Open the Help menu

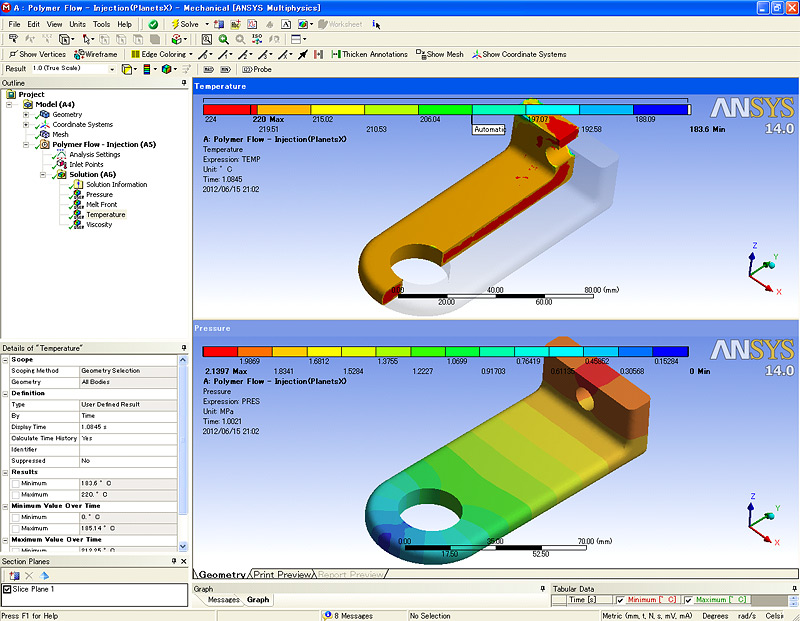[124, 24]
